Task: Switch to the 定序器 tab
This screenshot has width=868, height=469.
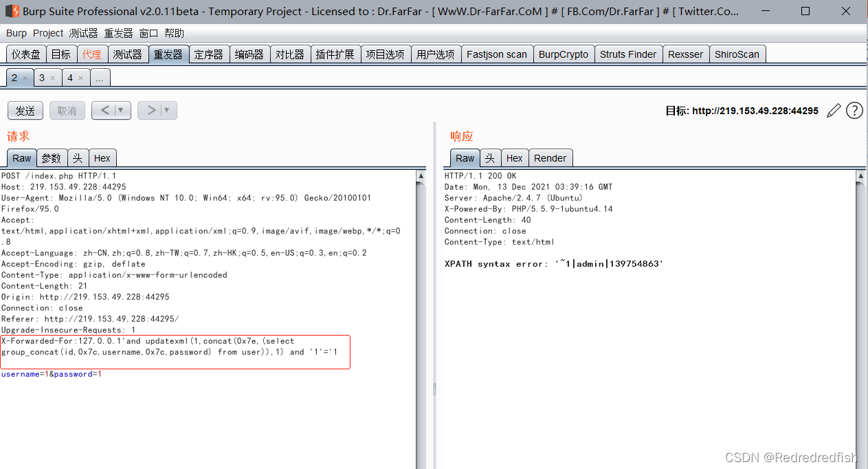Action: (209, 54)
